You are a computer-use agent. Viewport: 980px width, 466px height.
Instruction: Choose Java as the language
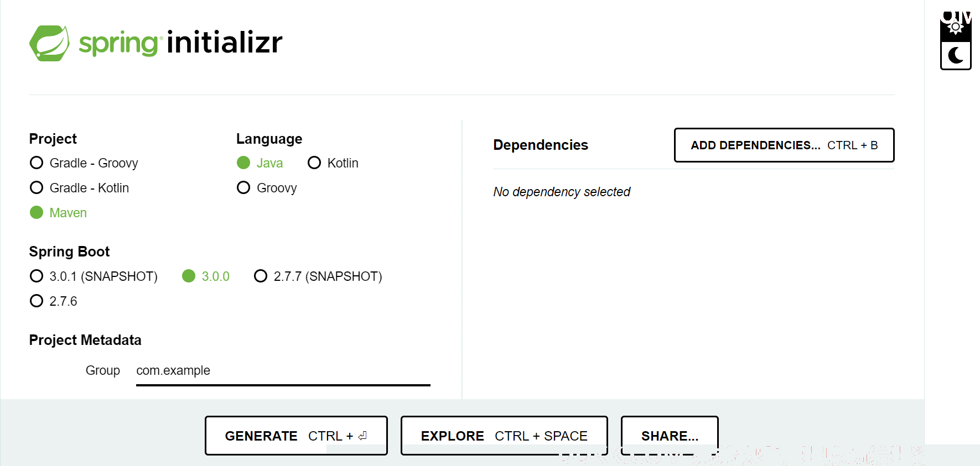(x=260, y=163)
